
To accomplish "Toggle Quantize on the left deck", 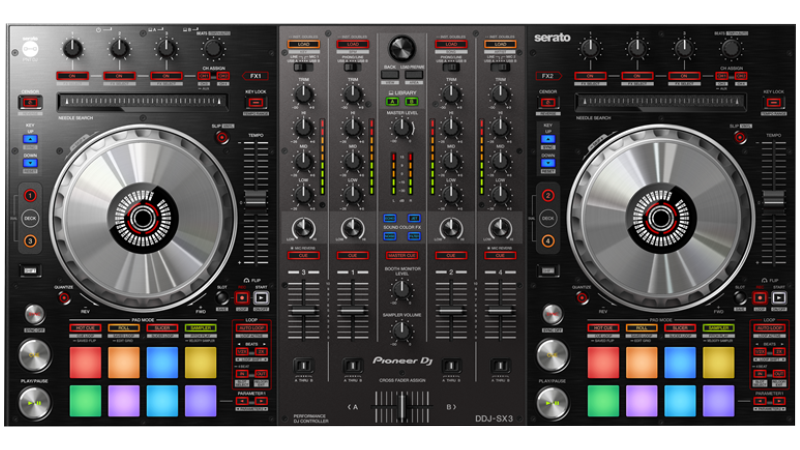I will (65, 297).
